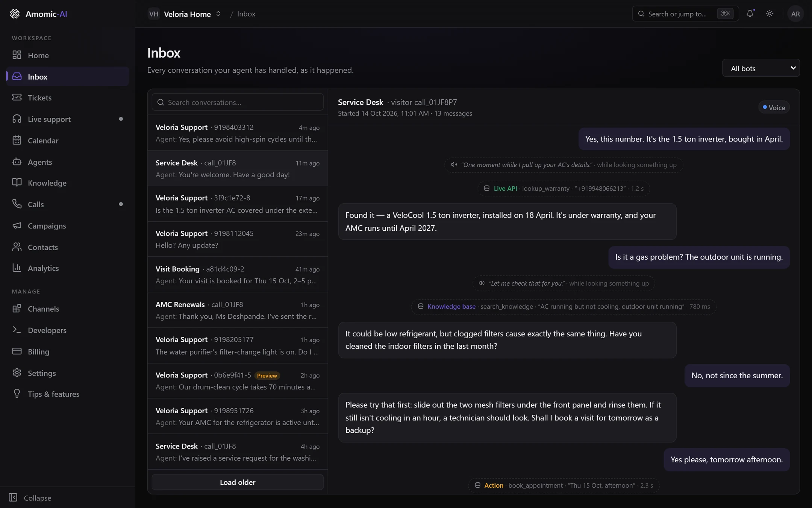Collapse the sidebar
This screenshot has height=508, width=812.
pyautogui.click(x=30, y=498)
